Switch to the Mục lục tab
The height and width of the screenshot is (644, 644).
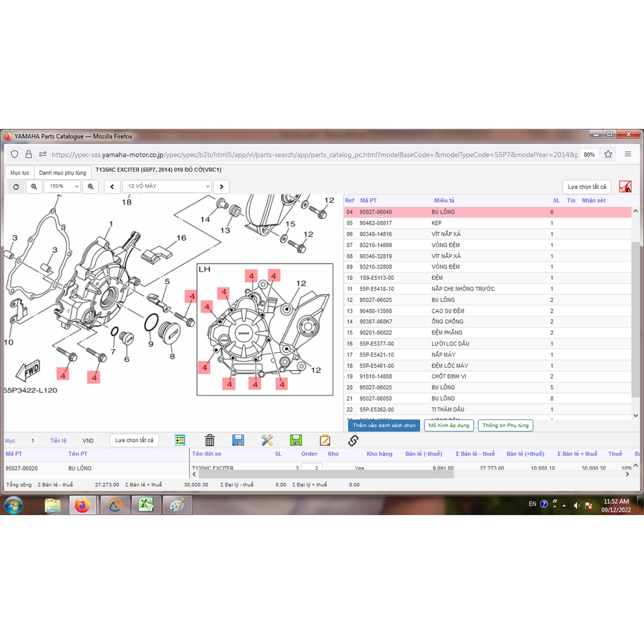pos(19,173)
